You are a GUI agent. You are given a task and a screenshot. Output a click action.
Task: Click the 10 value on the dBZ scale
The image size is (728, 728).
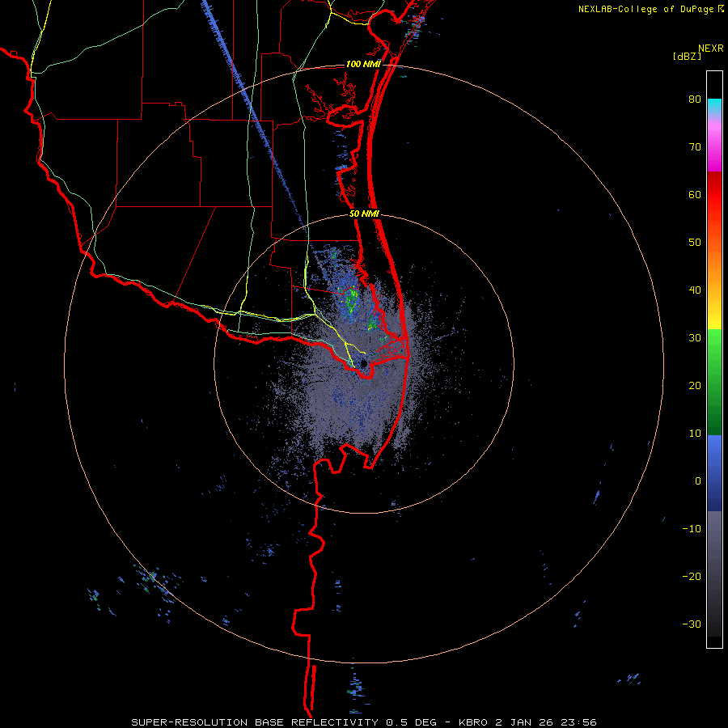point(695,434)
